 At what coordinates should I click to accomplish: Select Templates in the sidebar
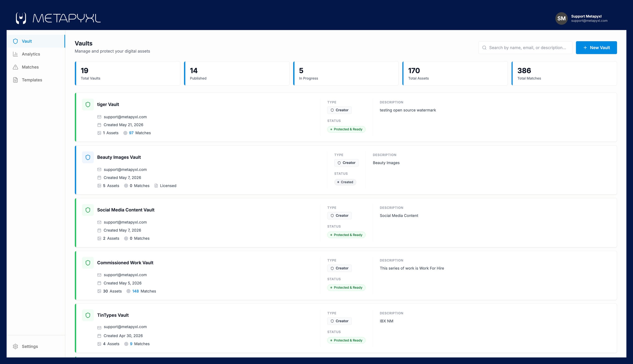36,80
